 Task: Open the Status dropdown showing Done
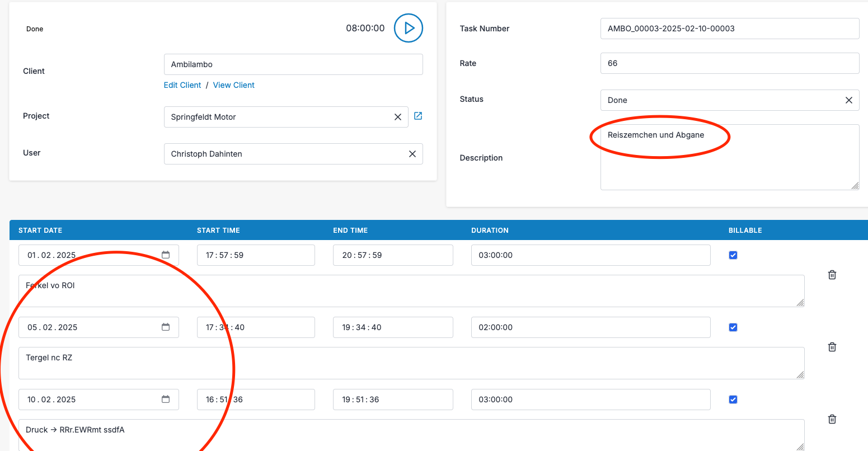pos(716,100)
